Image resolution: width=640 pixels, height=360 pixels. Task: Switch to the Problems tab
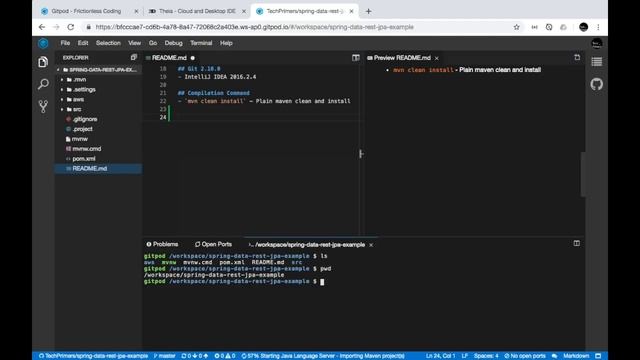click(x=162, y=244)
